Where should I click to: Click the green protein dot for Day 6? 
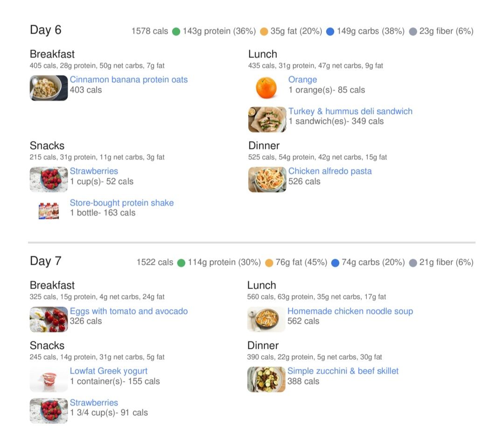[x=176, y=32]
